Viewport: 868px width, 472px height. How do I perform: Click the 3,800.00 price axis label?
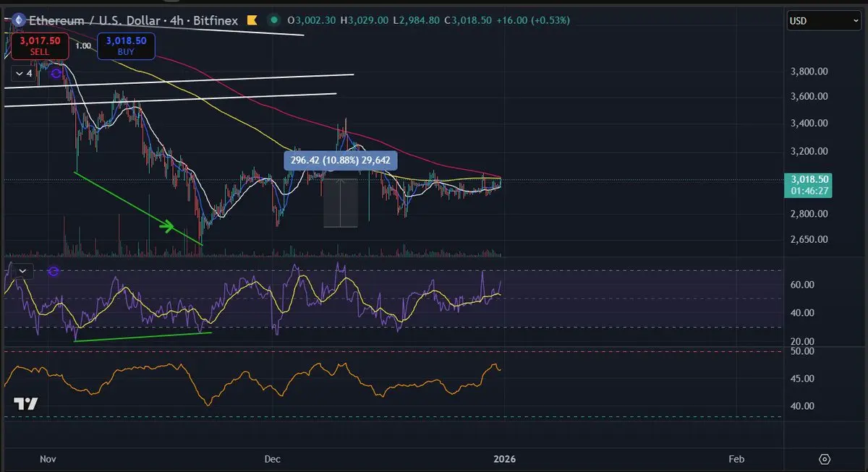[x=807, y=72]
